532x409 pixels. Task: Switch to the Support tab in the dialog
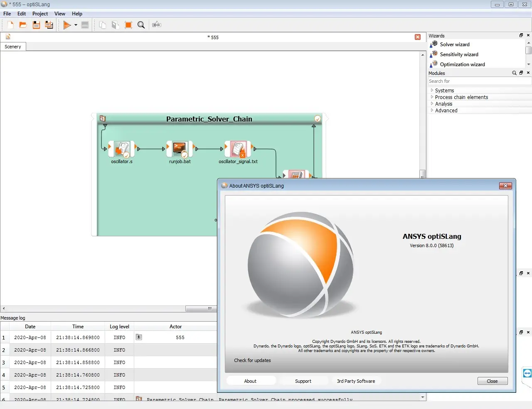click(x=303, y=381)
